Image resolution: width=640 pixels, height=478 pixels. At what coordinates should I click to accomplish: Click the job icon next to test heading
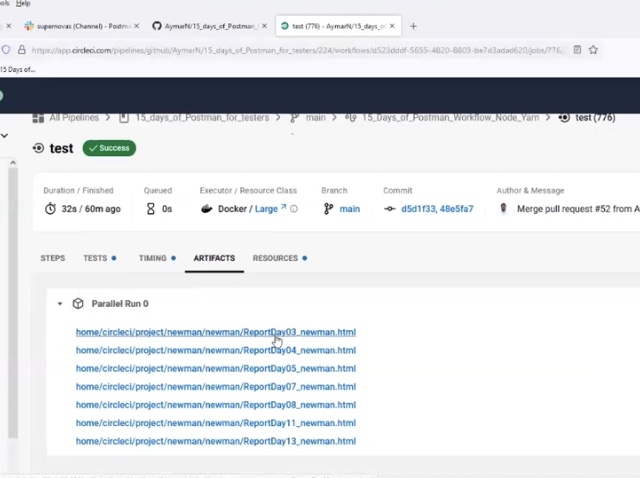click(38, 148)
